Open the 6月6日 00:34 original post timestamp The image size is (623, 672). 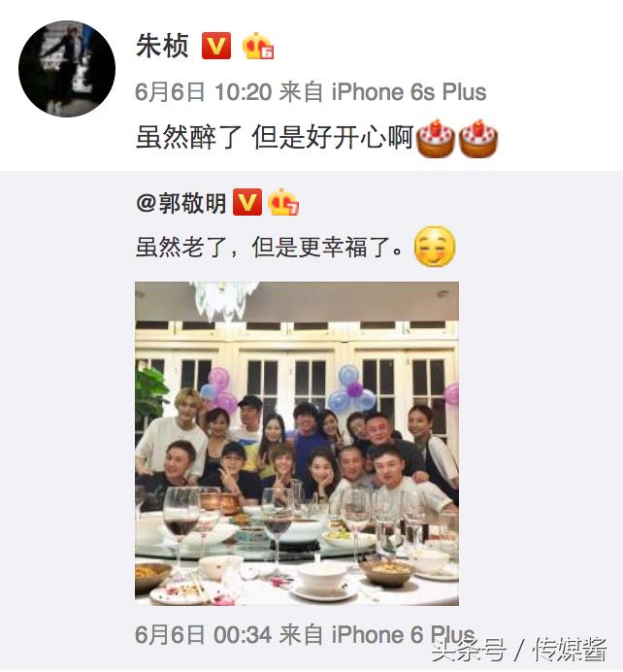pos(204,634)
